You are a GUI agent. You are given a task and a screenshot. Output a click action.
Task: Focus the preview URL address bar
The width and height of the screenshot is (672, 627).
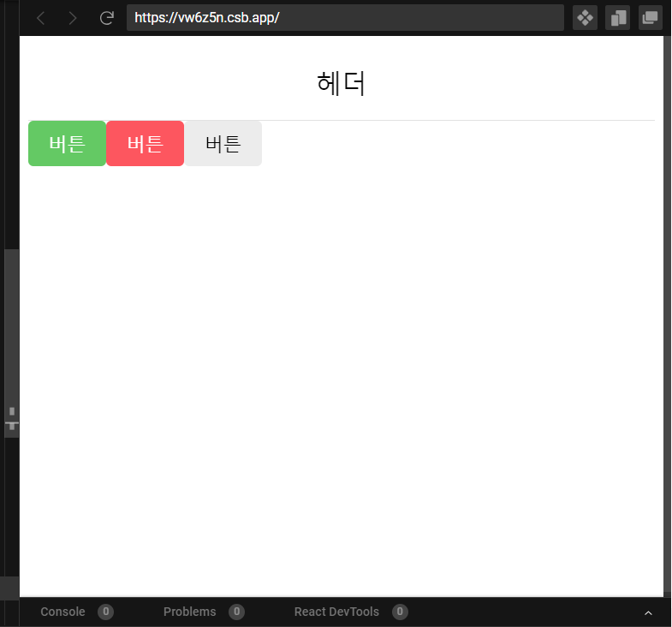345,18
